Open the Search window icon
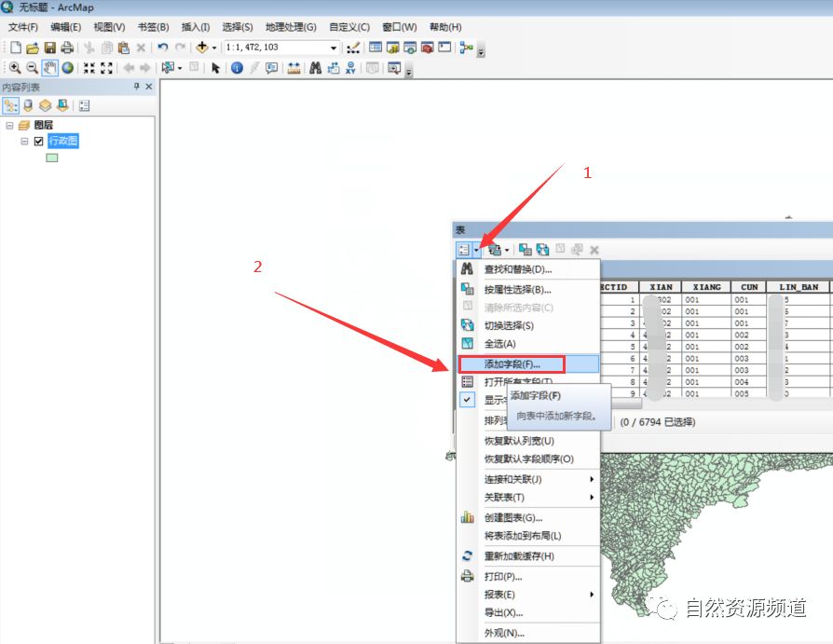The image size is (833, 644). 410,48
